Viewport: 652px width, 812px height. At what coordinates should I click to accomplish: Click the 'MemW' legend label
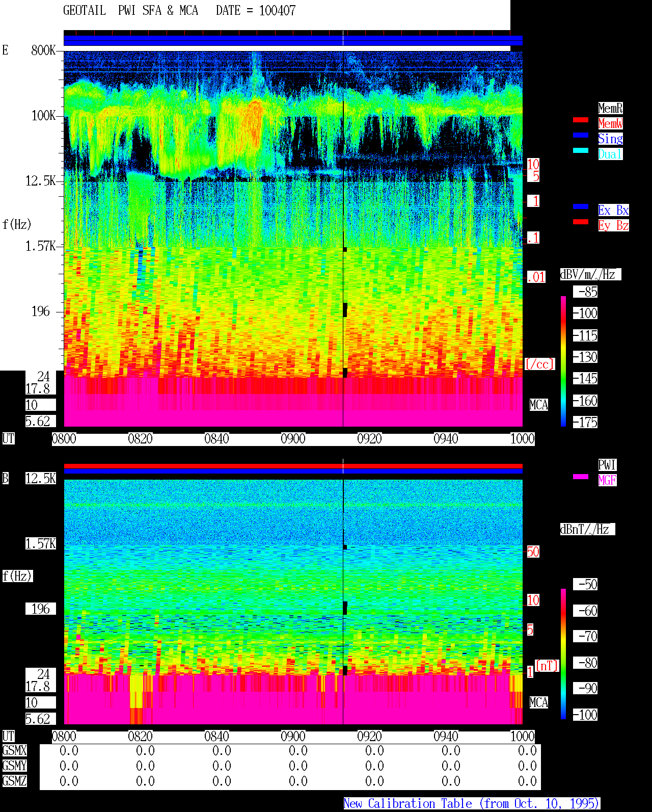610,123
